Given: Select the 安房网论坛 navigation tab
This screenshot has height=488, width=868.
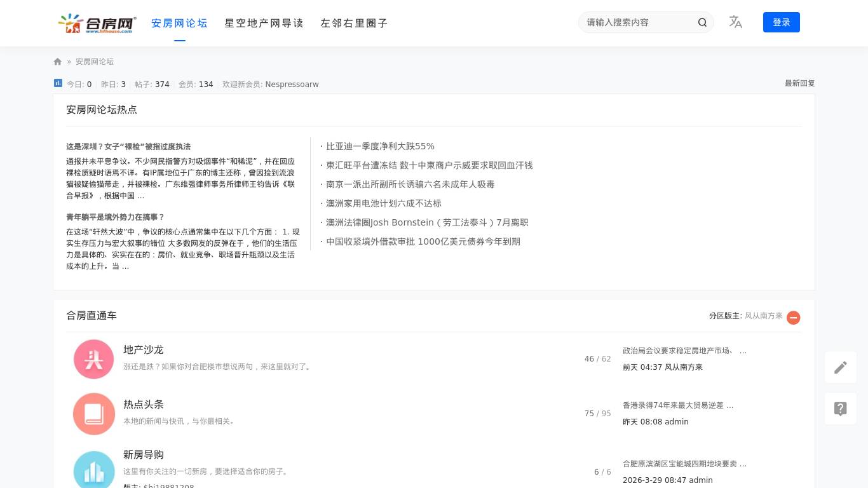Looking at the screenshot, I should (179, 24).
